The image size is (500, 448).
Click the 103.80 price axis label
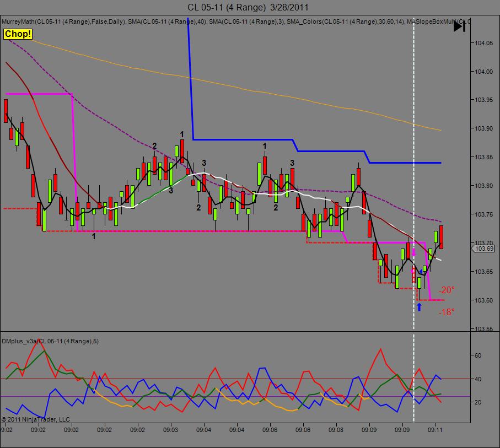[483, 186]
